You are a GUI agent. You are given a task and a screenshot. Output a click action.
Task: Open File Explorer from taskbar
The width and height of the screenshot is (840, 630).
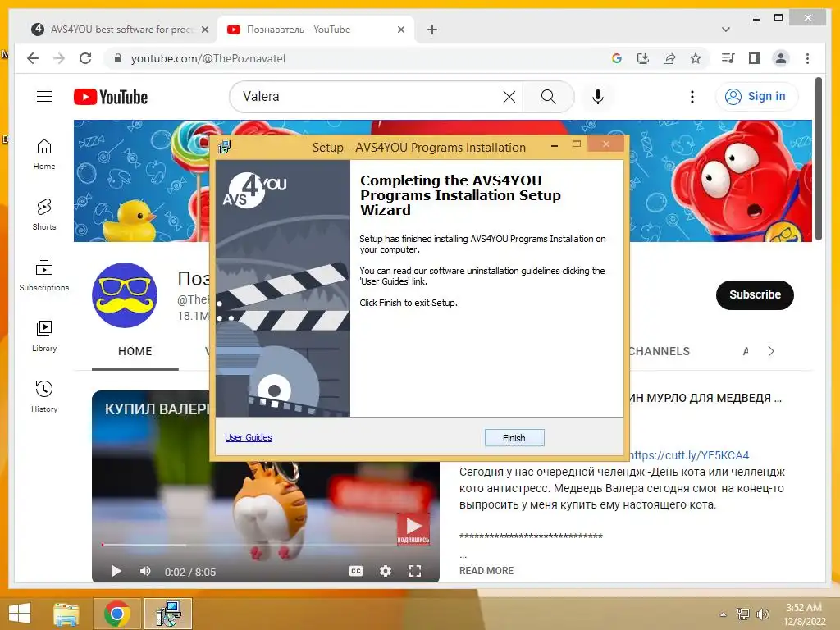pos(66,614)
